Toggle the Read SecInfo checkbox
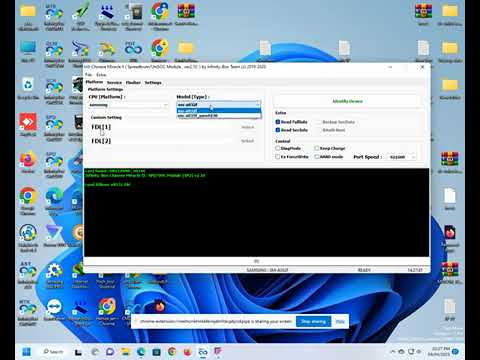This screenshot has height=360, width=480. (x=278, y=130)
